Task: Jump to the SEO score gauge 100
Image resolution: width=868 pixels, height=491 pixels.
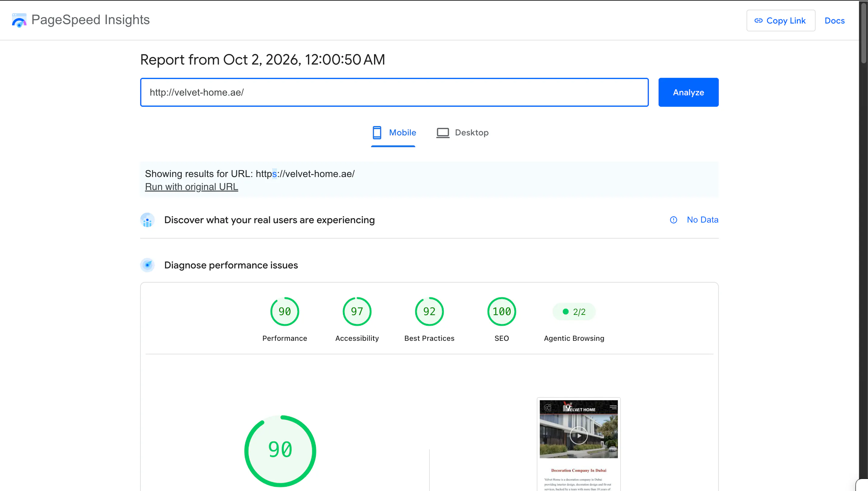Action: click(x=502, y=311)
